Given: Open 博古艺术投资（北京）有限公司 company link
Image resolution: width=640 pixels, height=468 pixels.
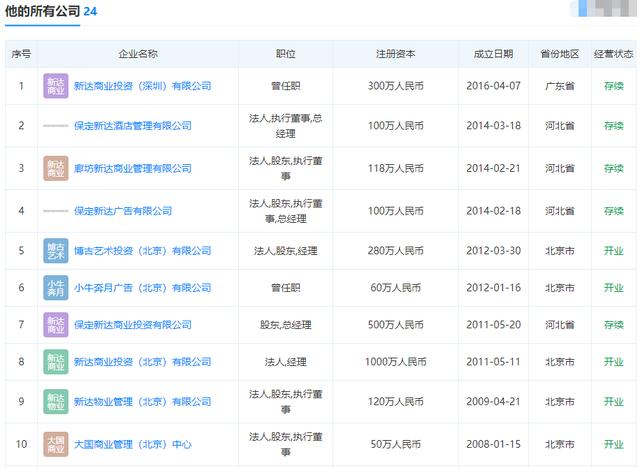Looking at the screenshot, I should (142, 251).
